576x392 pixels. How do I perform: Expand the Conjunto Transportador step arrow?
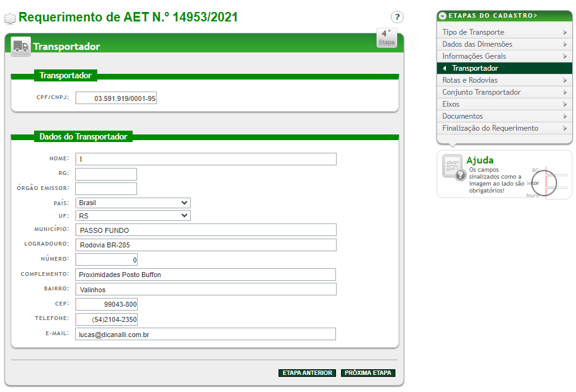coord(565,92)
